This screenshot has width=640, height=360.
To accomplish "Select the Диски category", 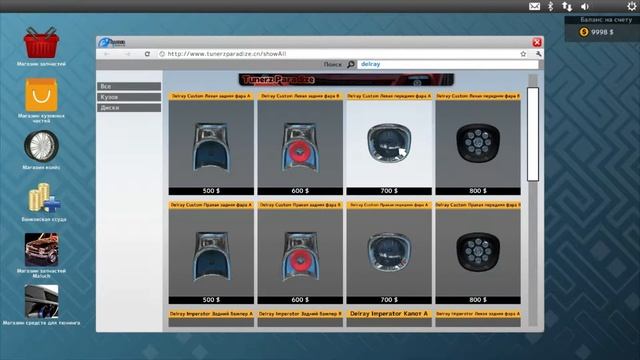I will point(129,108).
